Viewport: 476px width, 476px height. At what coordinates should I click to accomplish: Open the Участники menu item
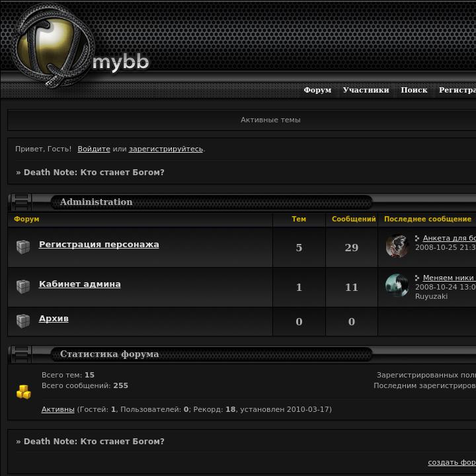(366, 90)
